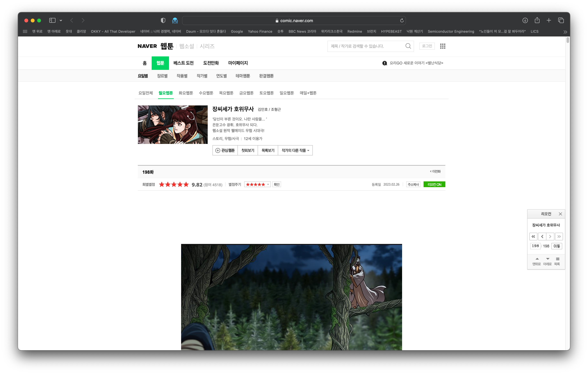Open HYPEBEAST bookmark
Screen dimensions: 588x374
point(391,32)
